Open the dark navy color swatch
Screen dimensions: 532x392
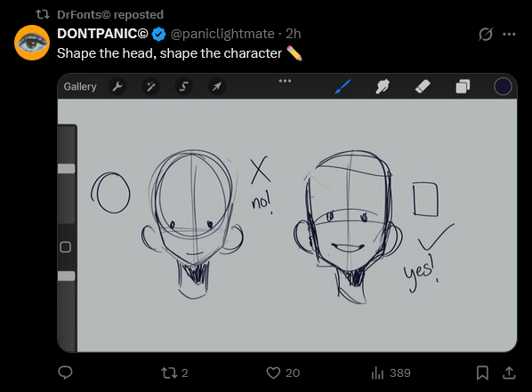click(503, 86)
